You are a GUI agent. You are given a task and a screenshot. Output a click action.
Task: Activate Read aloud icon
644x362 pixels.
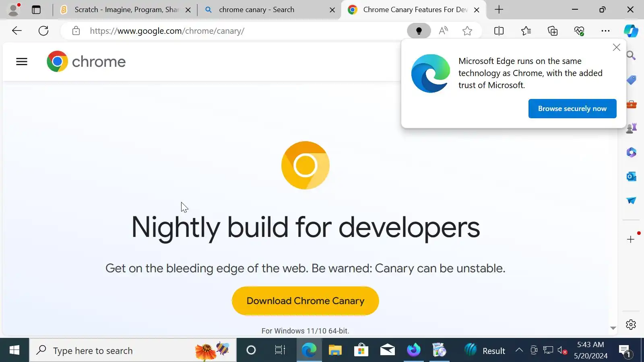click(x=443, y=31)
